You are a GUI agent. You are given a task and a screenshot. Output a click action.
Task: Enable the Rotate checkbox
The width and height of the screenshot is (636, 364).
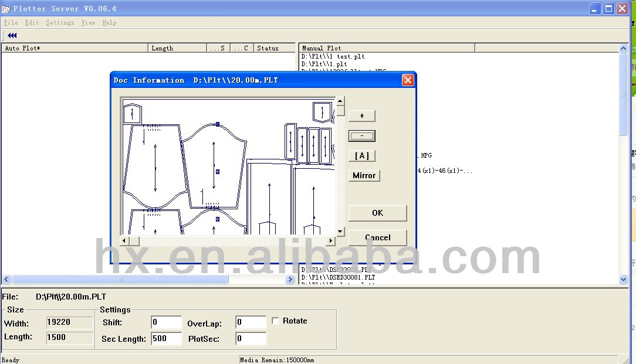pos(275,321)
